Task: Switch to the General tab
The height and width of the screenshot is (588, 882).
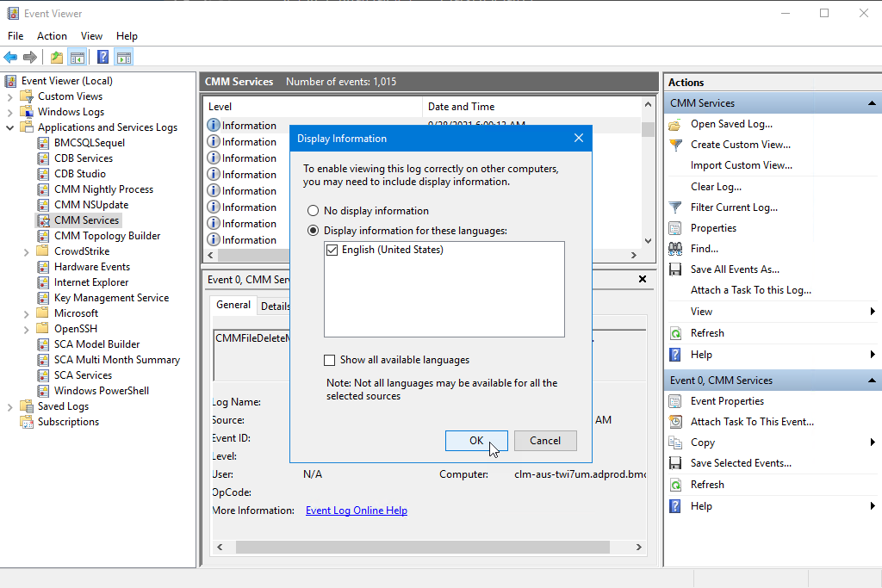Action: (233, 305)
